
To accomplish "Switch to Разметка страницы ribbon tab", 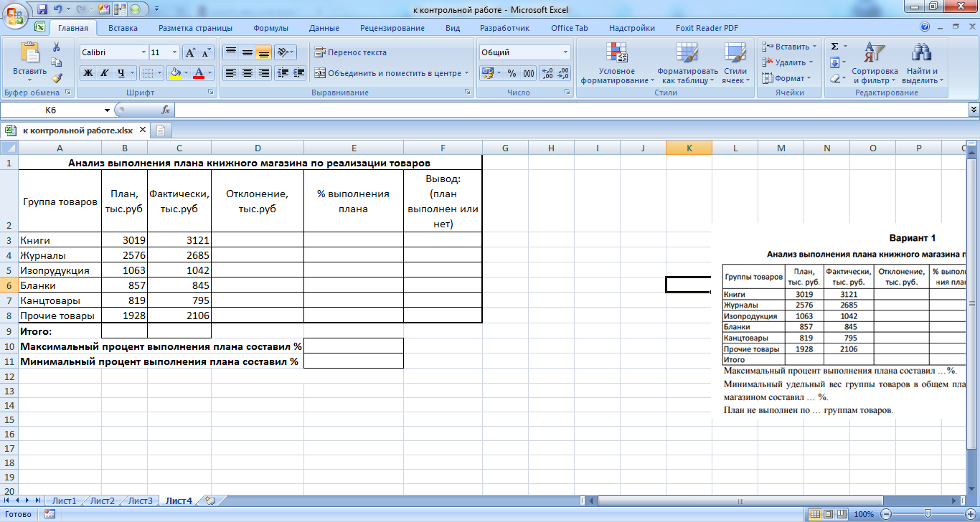I will click(195, 28).
